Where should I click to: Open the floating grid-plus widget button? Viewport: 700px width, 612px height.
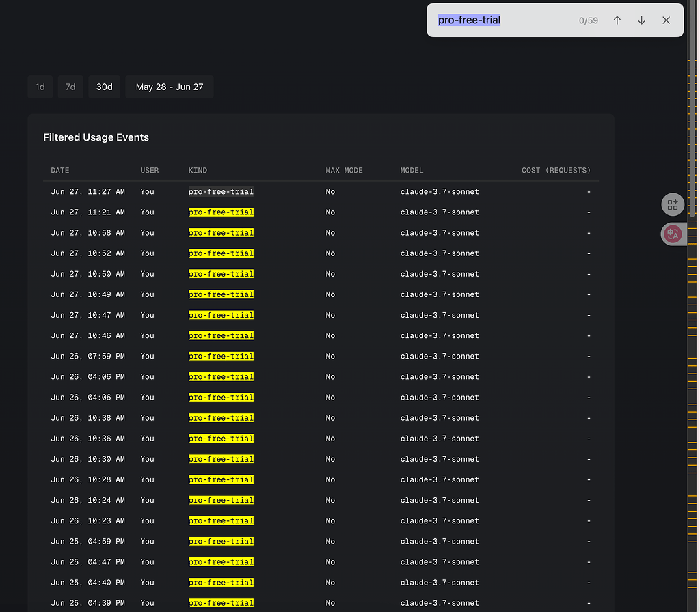tap(673, 205)
